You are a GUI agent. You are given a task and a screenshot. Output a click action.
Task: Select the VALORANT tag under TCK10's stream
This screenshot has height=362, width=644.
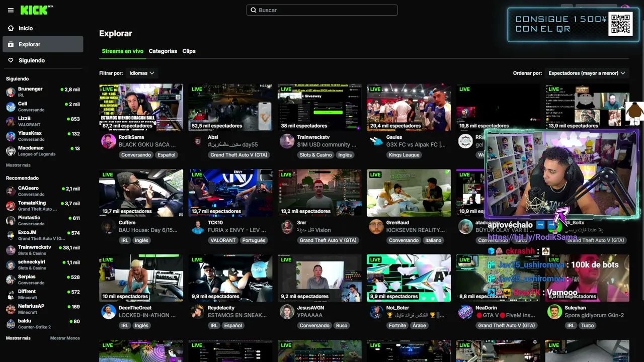coord(223,240)
